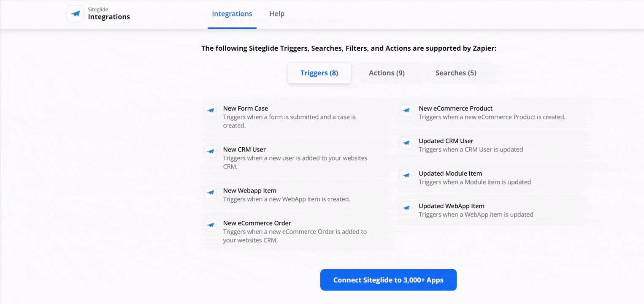Click the heading about Siteglide Triggers supported by Zapier
This screenshot has width=644, height=304.
point(349,48)
